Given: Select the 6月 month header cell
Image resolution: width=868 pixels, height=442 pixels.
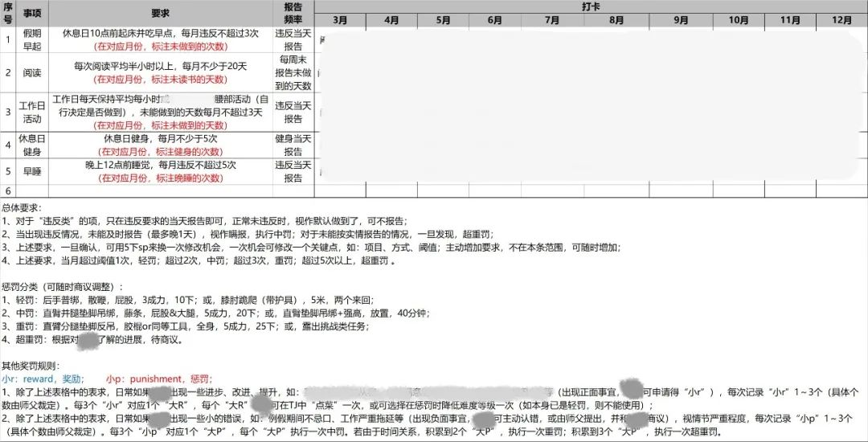Looking at the screenshot, I should coord(497,19).
